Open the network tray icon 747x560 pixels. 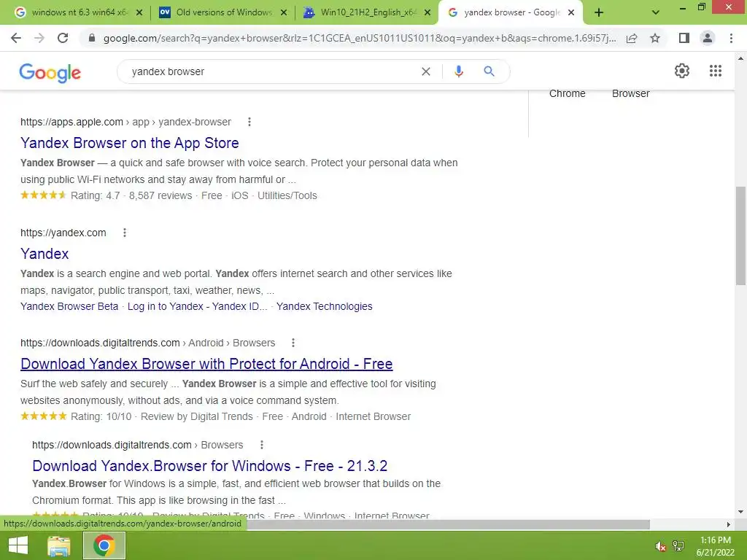(678, 546)
